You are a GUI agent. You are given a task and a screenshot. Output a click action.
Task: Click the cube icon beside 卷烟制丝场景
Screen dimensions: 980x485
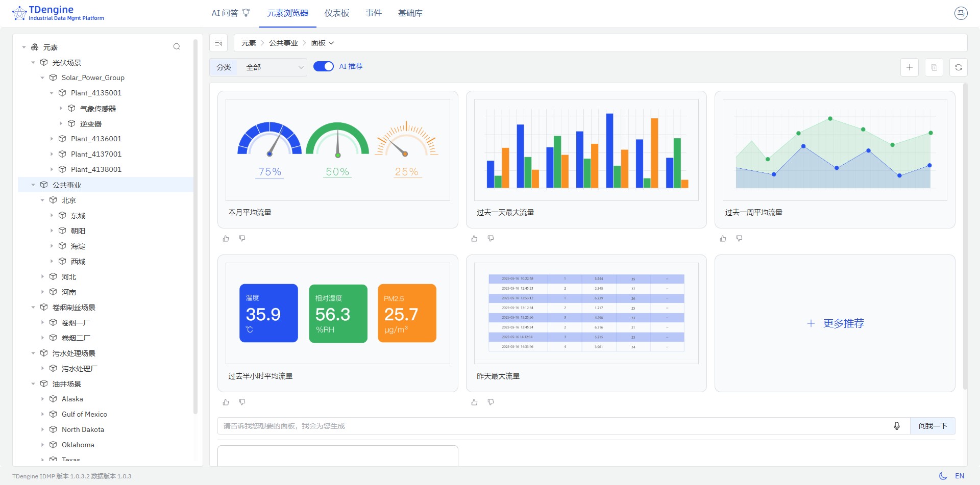pos(44,307)
